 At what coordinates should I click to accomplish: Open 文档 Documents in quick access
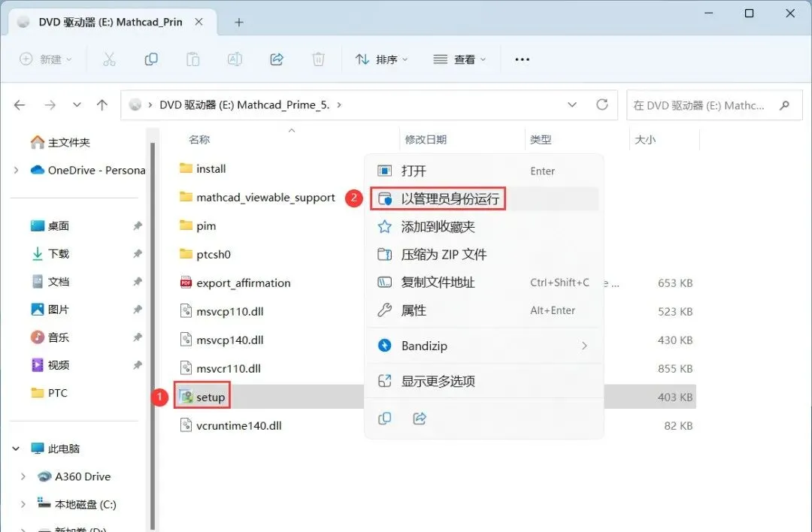coord(50,282)
